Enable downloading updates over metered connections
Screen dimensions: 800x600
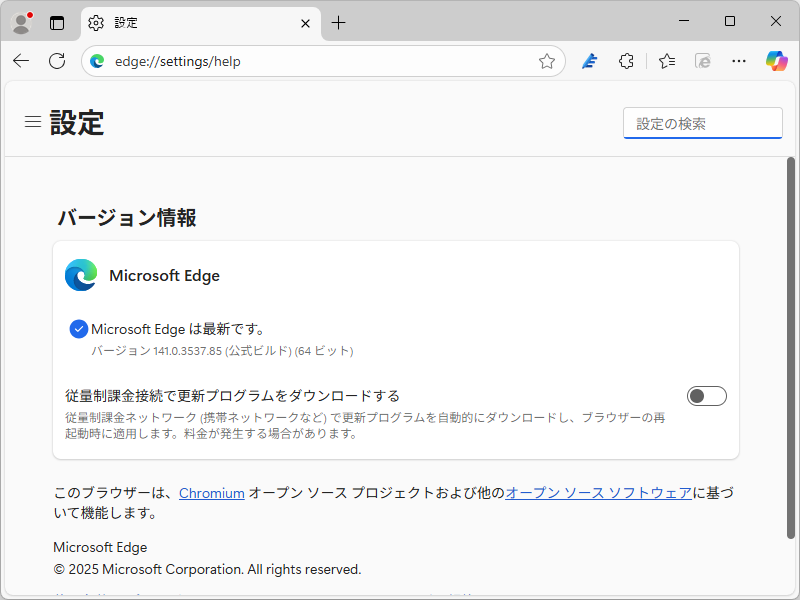point(706,396)
